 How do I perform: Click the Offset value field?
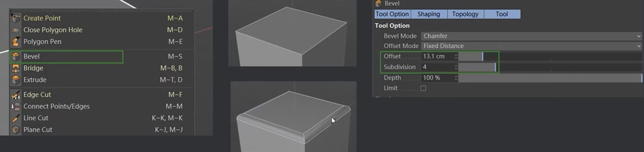438,56
